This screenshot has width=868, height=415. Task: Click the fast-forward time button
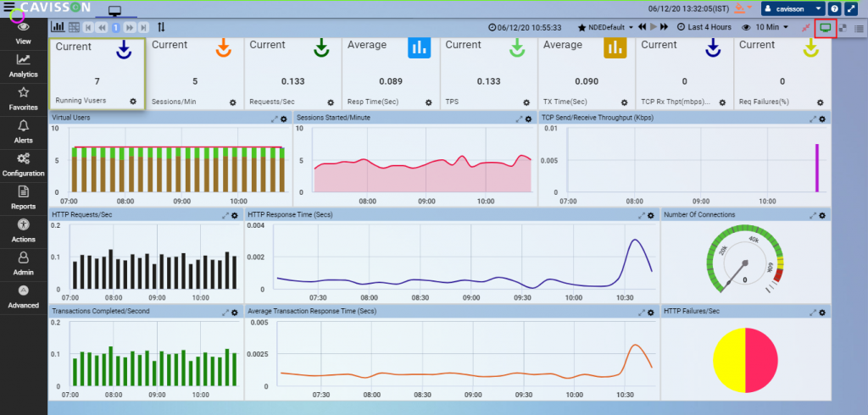pos(664,26)
